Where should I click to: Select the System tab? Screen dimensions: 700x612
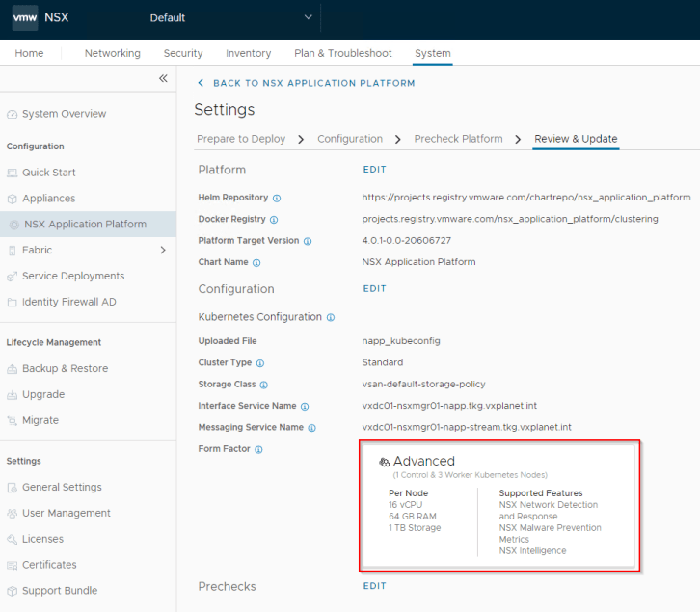tap(433, 53)
